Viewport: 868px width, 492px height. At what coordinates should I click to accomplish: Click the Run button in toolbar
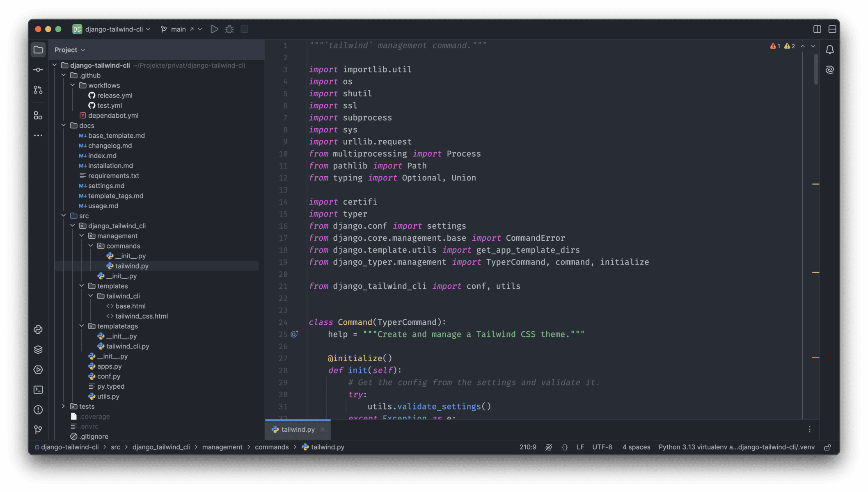click(x=214, y=28)
